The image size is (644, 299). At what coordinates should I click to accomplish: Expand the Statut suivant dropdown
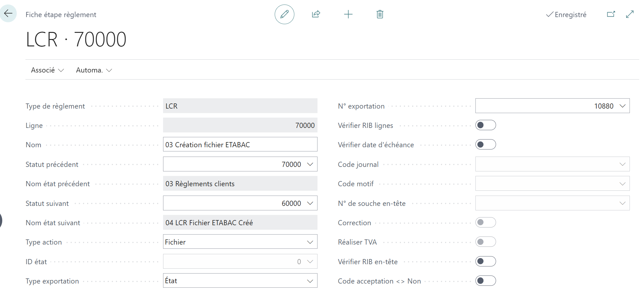(310, 203)
